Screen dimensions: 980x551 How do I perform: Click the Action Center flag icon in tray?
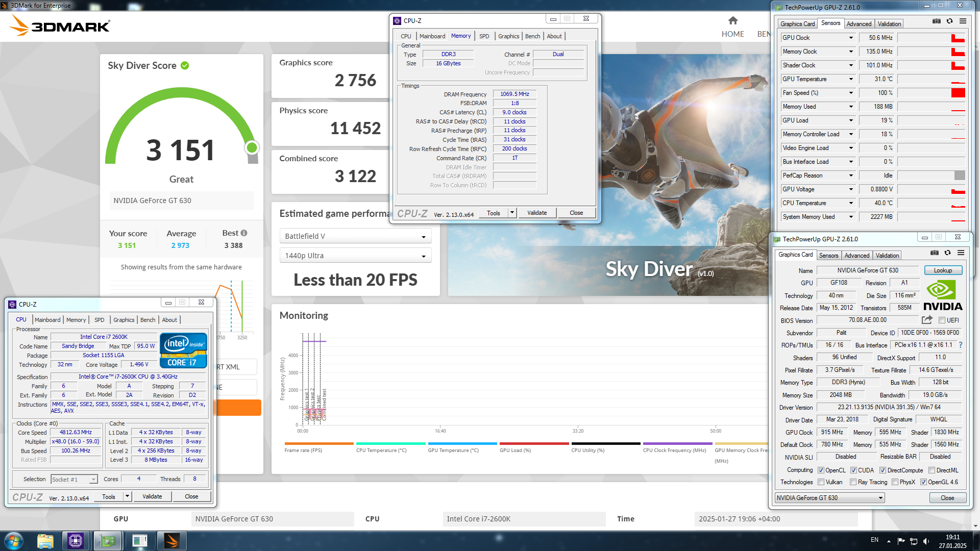901,541
